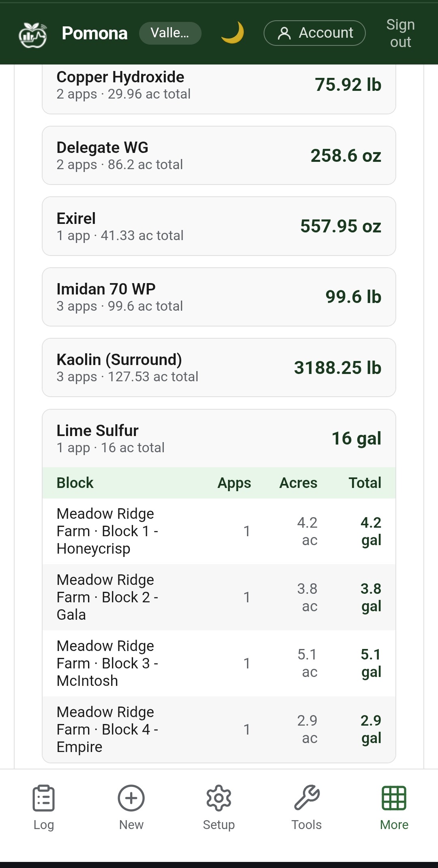Expand the Imidan 70 WP card
This screenshot has width=438, height=868.
click(219, 297)
